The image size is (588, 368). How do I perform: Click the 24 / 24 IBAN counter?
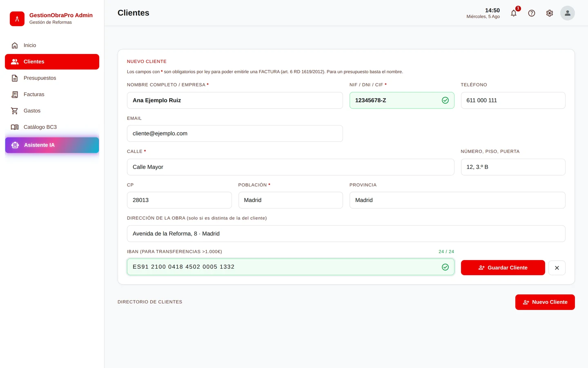pos(446,251)
